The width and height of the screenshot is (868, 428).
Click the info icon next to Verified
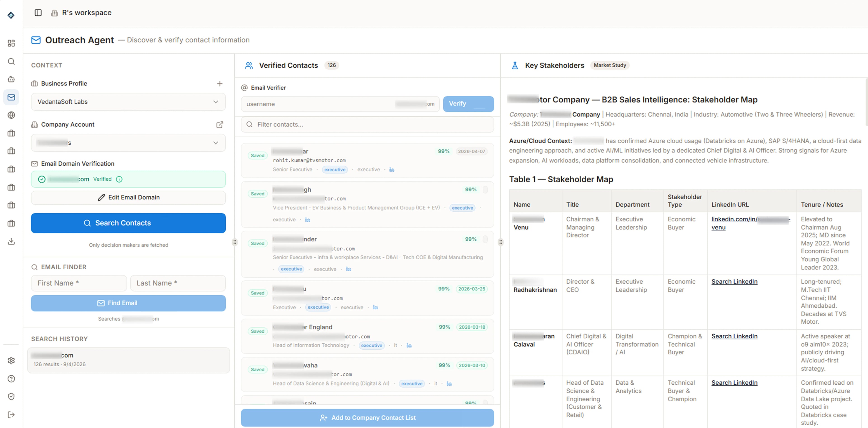[119, 179]
